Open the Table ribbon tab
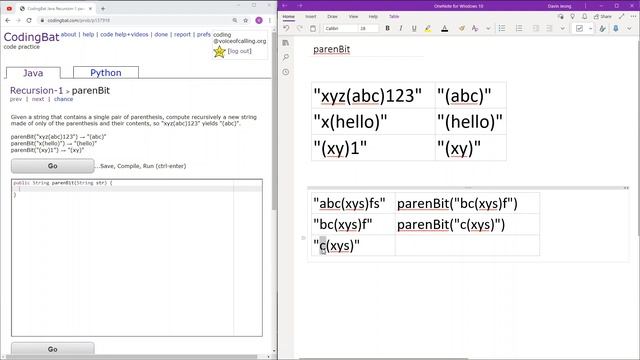 394,17
